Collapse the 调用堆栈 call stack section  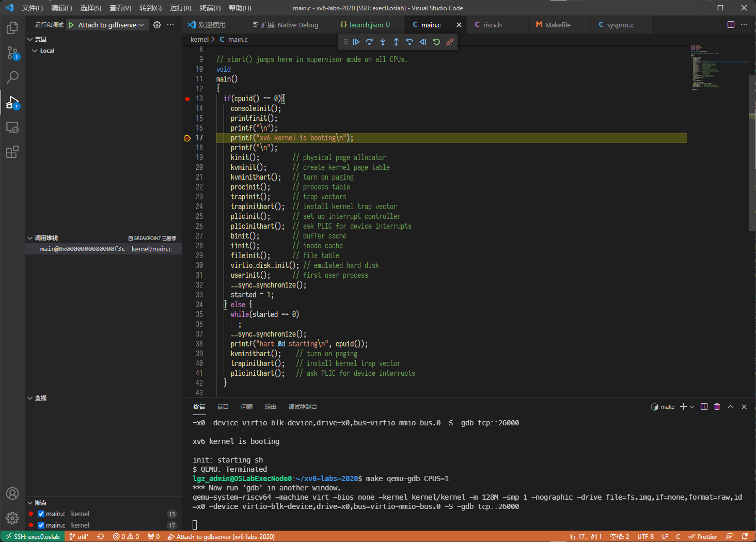click(x=30, y=238)
